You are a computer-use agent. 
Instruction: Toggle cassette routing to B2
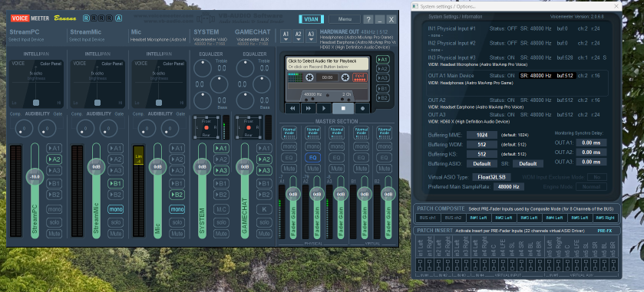tap(383, 97)
